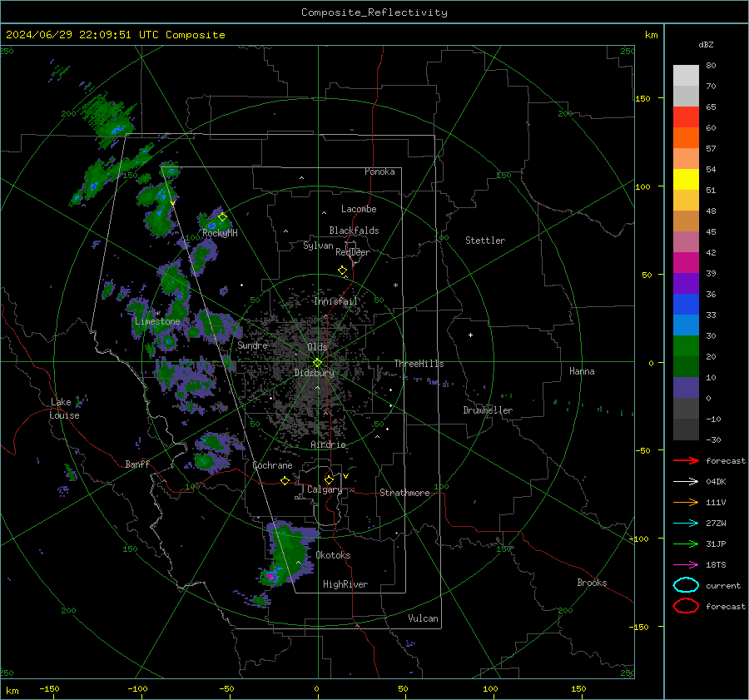Click the Ponoka label

[379, 171]
